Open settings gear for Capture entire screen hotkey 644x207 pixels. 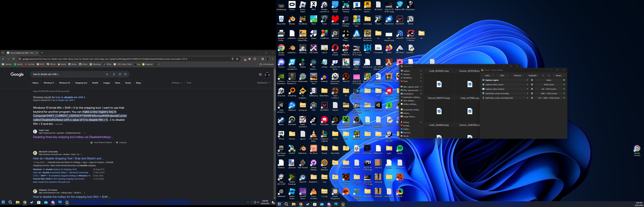[532, 85]
